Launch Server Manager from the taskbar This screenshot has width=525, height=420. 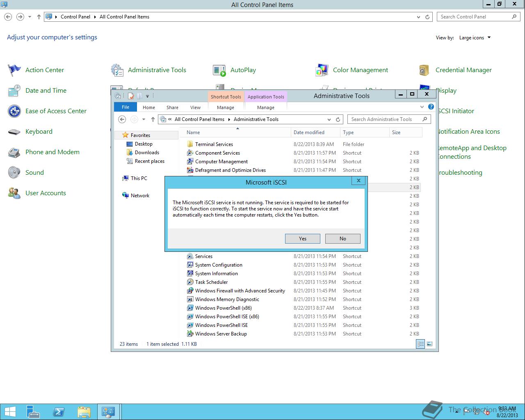(33, 411)
